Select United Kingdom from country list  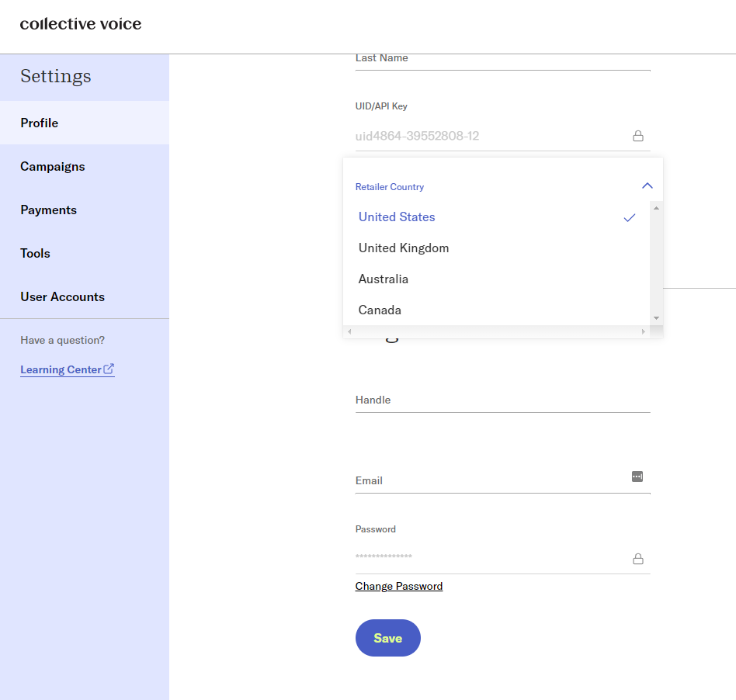pyautogui.click(x=404, y=248)
